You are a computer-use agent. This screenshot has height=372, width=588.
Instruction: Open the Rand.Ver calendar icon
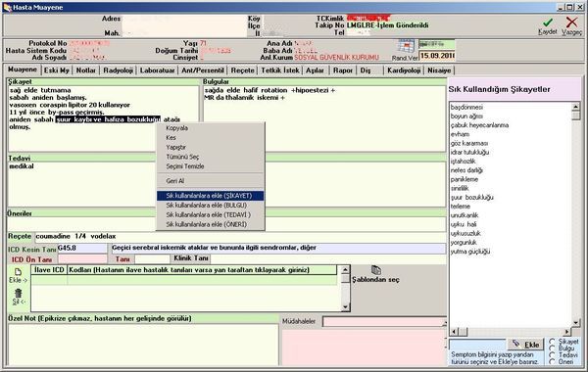406,46
